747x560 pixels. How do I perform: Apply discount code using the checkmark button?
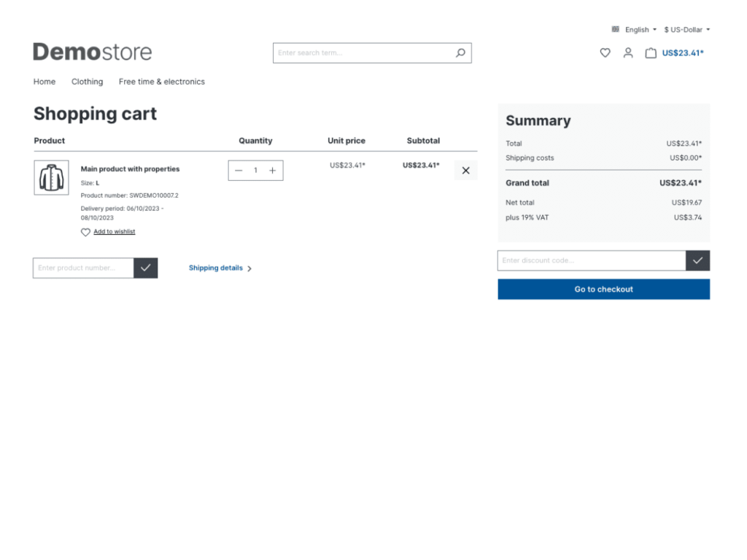tap(698, 260)
